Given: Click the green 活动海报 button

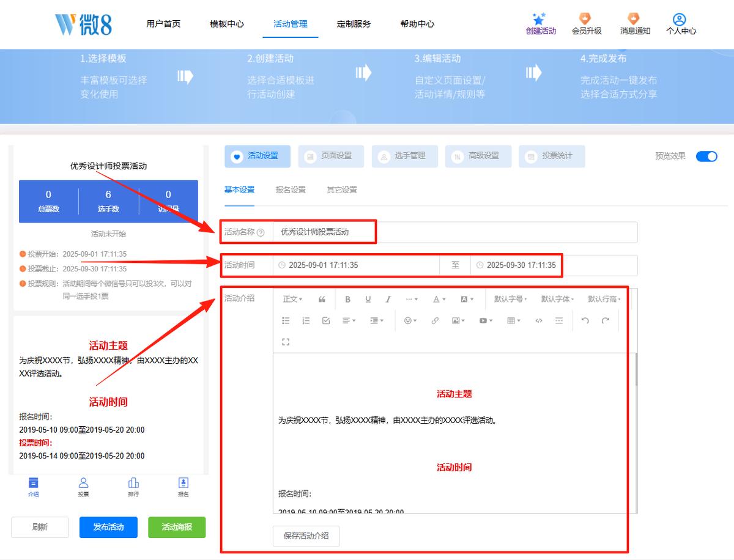Looking at the screenshot, I should coord(177,527).
